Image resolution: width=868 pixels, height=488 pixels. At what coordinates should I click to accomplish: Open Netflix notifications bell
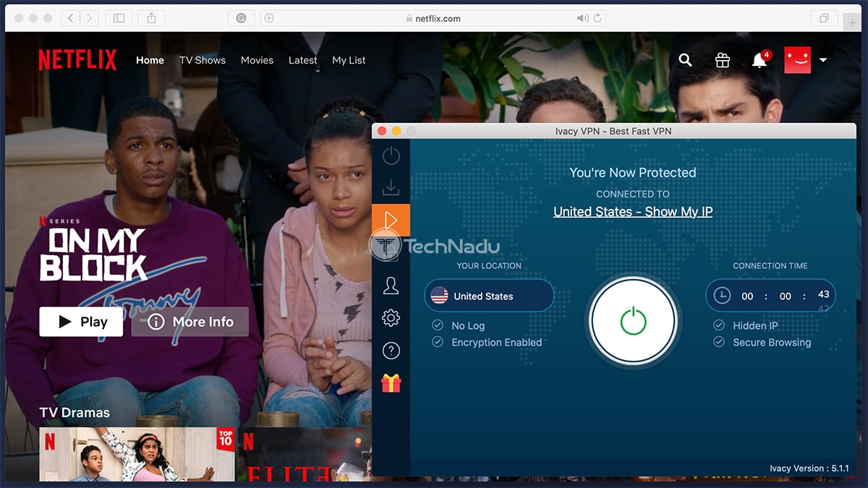click(x=759, y=60)
